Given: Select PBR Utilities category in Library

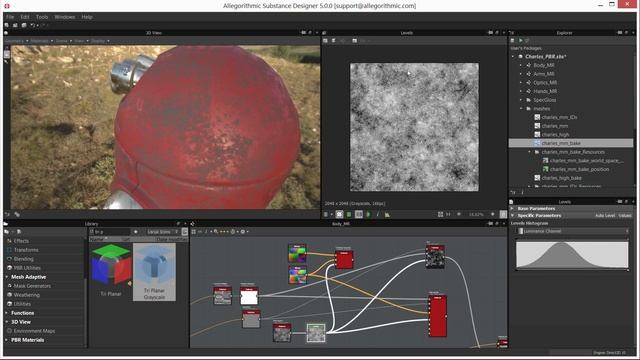Looking at the screenshot, I should pos(27,268).
